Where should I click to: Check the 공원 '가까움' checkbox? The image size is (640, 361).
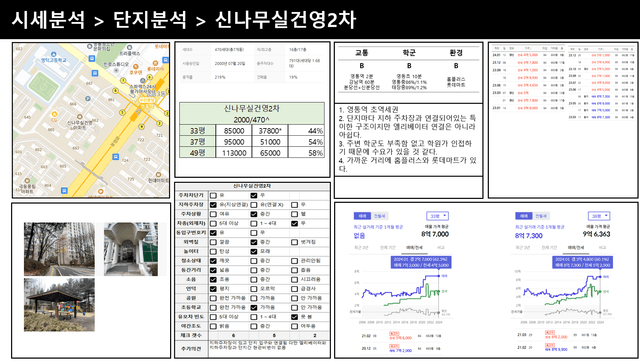click(253, 298)
